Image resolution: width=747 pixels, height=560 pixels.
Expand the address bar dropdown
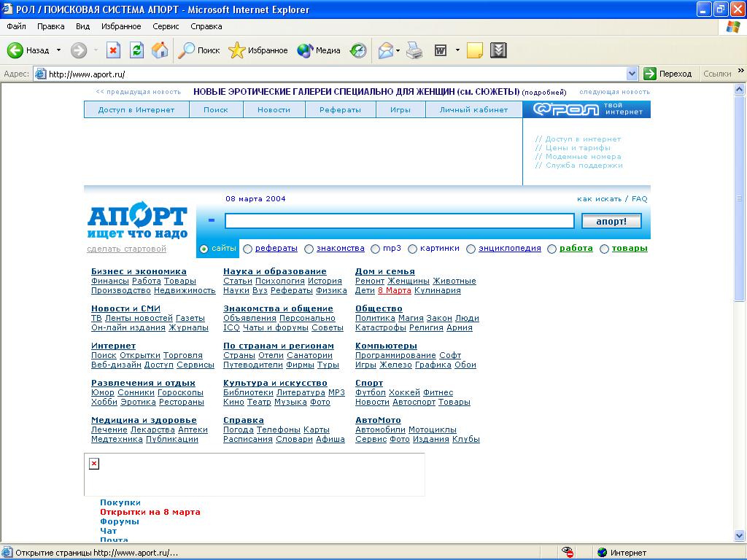point(632,74)
